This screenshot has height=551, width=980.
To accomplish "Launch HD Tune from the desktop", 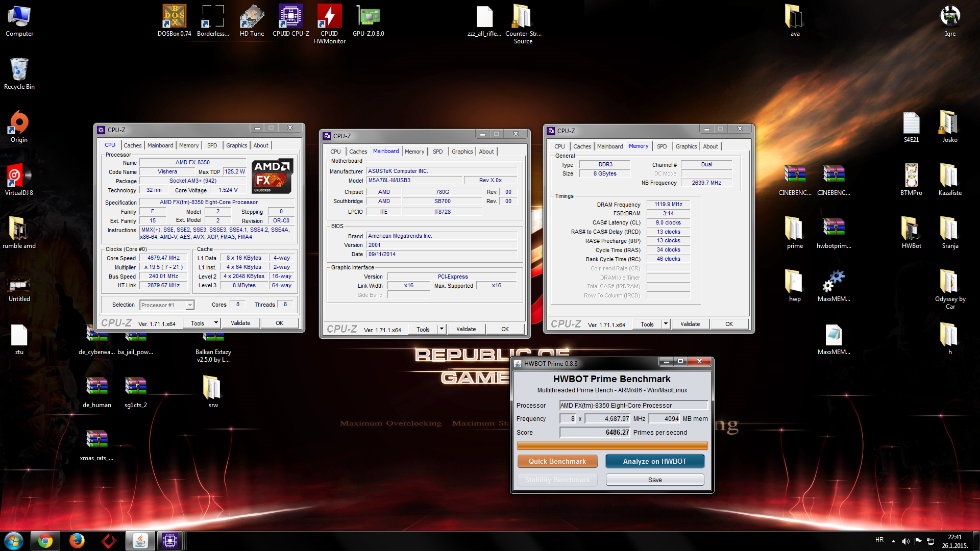I will coord(252,20).
